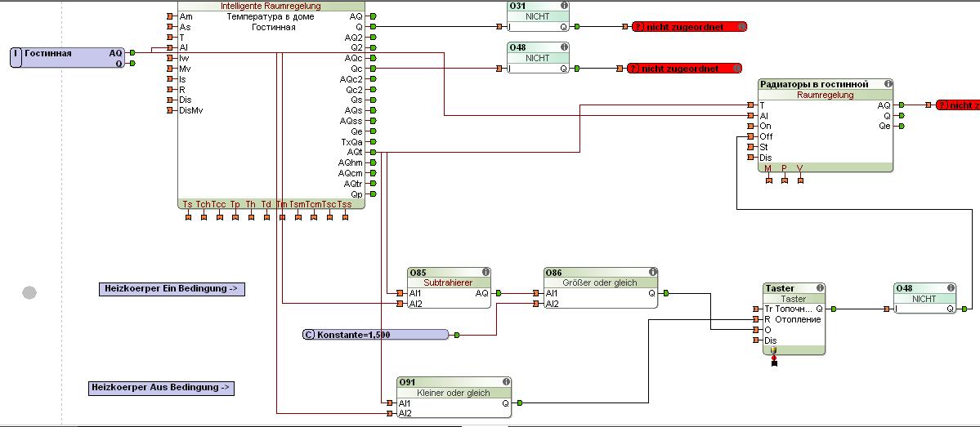This screenshot has height=427, width=980.
Task: Select the Konstante=1,500 constant block
Action: pos(375,335)
